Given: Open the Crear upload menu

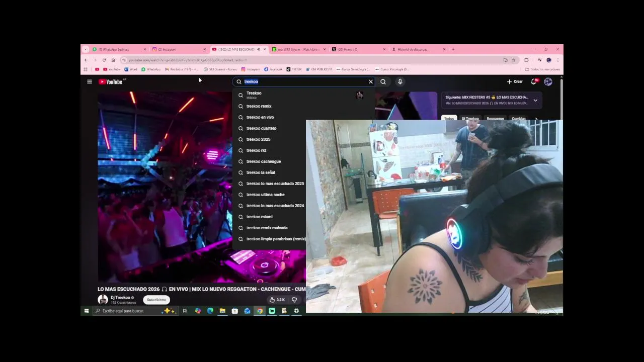Looking at the screenshot, I should coord(515,81).
